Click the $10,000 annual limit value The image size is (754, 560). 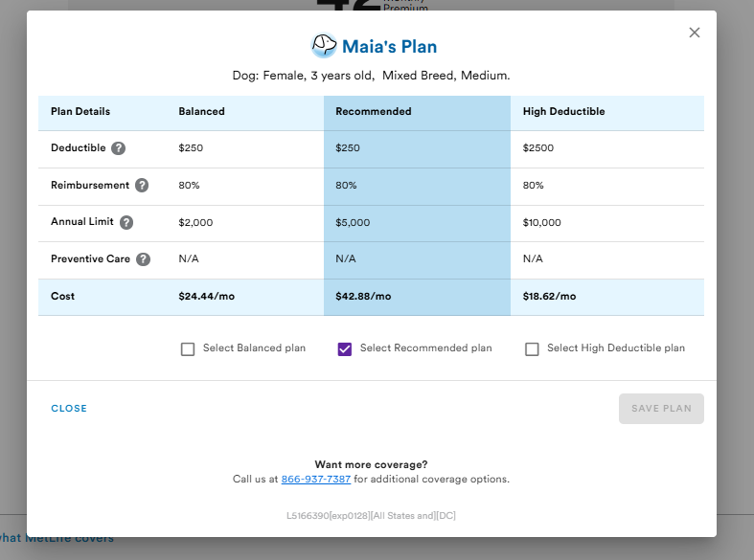click(541, 223)
